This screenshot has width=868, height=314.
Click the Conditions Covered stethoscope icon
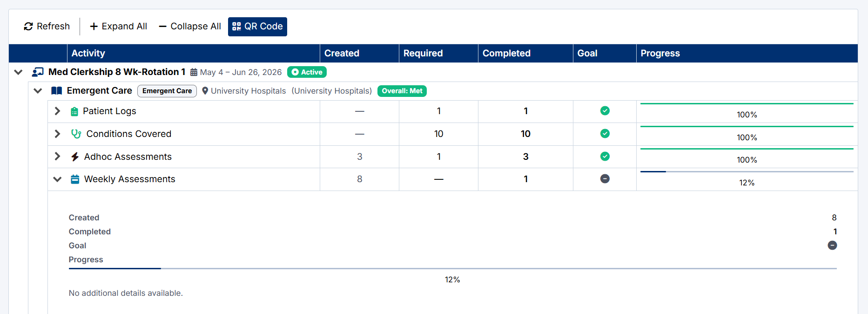[76, 134]
